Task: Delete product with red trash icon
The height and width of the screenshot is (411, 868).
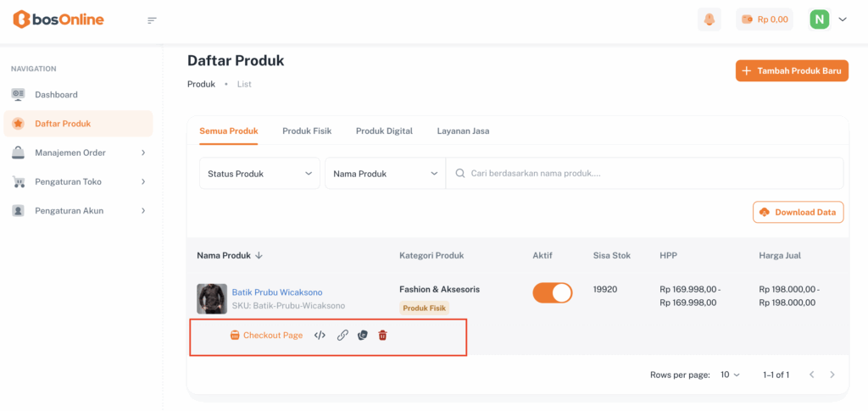Action: pyautogui.click(x=382, y=336)
